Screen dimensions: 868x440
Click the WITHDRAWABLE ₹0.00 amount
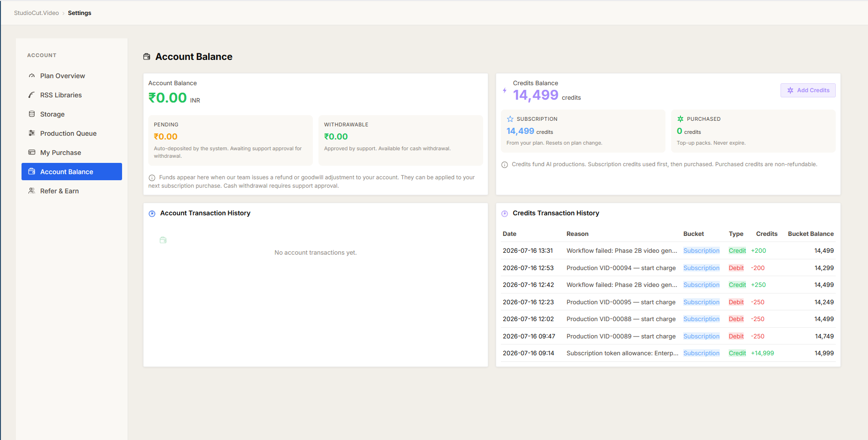tap(336, 137)
